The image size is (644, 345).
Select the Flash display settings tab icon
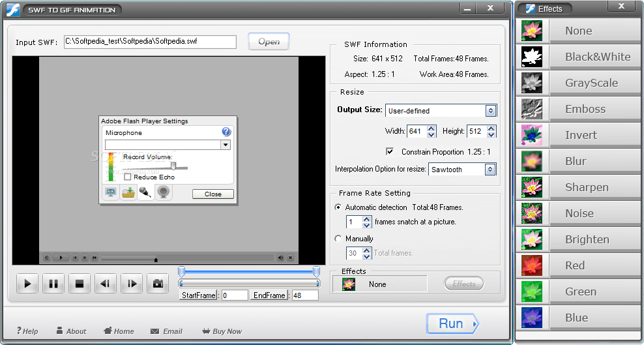[111, 192]
